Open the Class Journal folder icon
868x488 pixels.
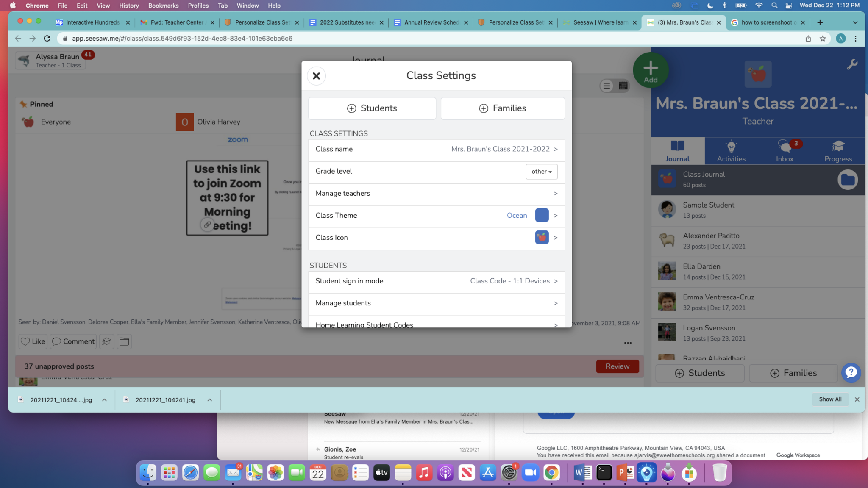847,180
